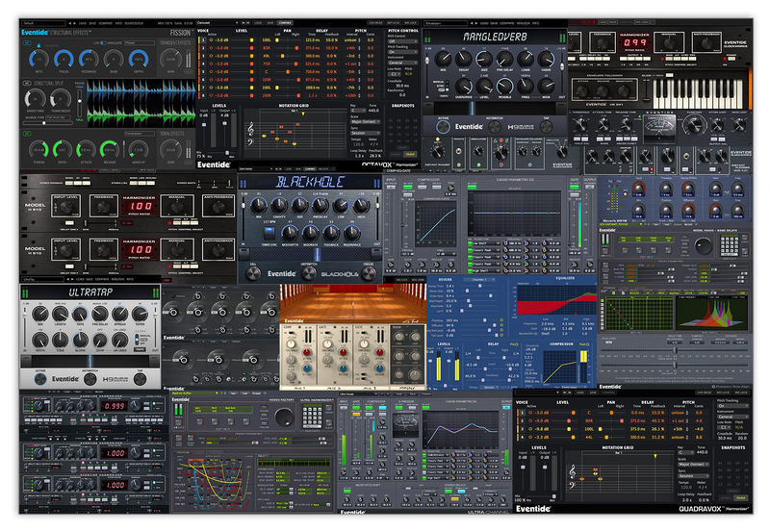The height and width of the screenshot is (532, 770).
Task: Click the MangledVerb HOTSWITCH footswitch
Action: pos(495,127)
